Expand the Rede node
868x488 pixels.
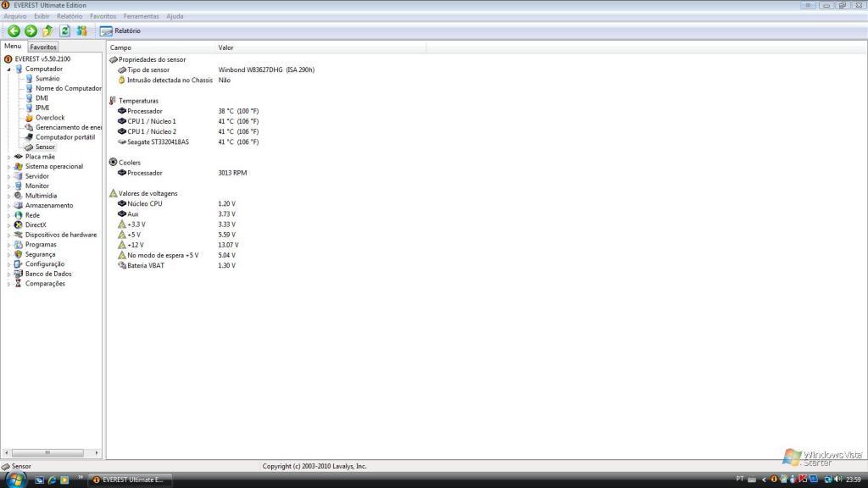(x=8, y=216)
